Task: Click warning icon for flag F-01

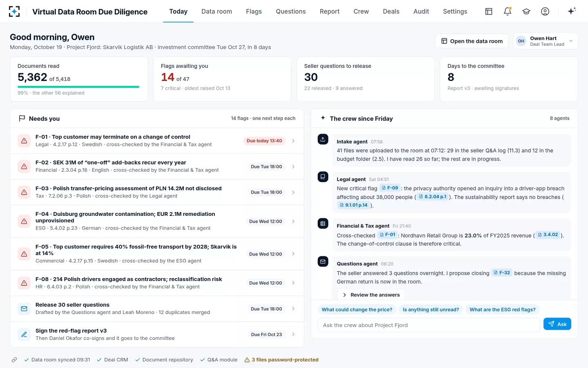Action: 24,141
